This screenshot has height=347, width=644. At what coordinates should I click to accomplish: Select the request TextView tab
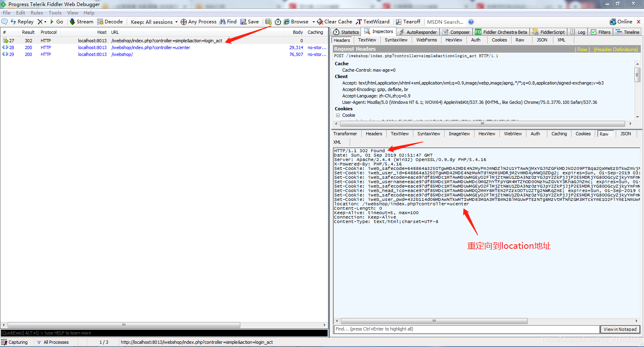367,40
